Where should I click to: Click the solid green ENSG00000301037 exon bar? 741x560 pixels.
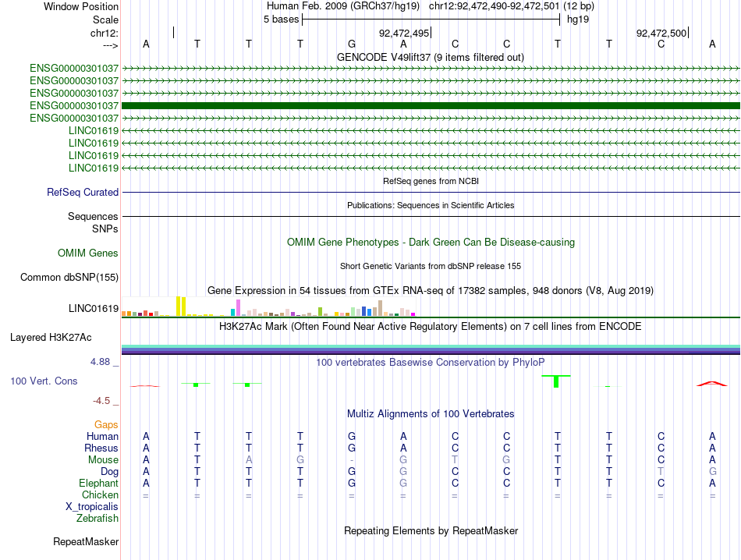tap(431, 105)
